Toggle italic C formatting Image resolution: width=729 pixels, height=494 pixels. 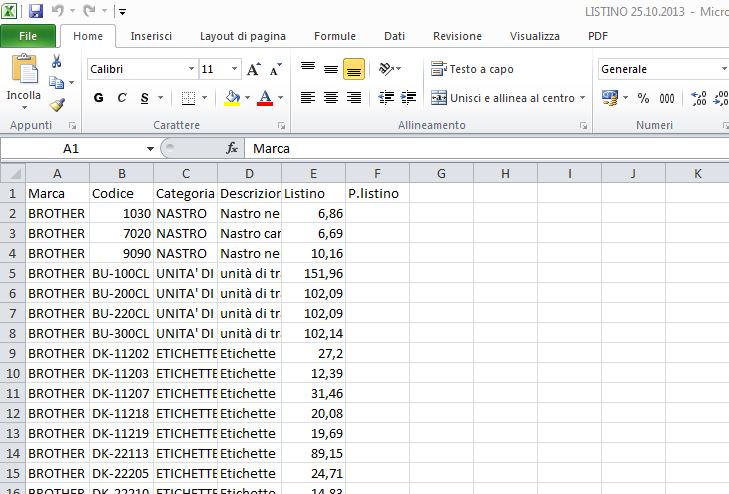coord(122,98)
